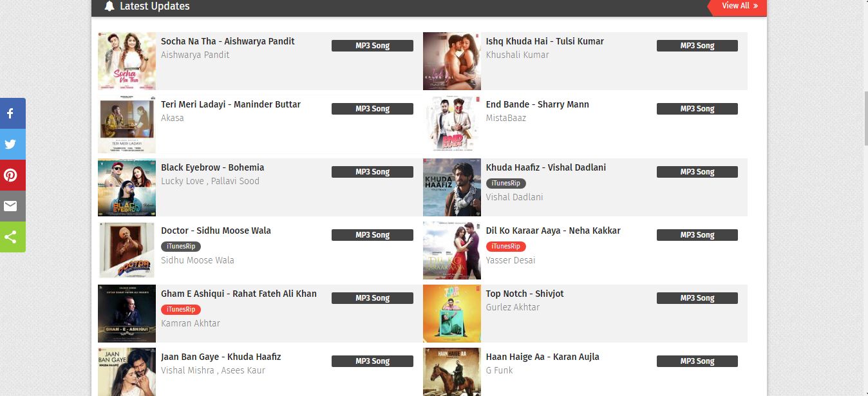Click MP3 Song badge for Doctor track
This screenshot has width=868, height=396.
[372, 235]
